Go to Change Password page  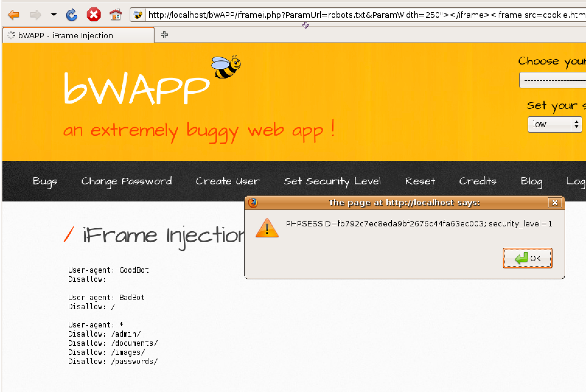click(x=126, y=181)
